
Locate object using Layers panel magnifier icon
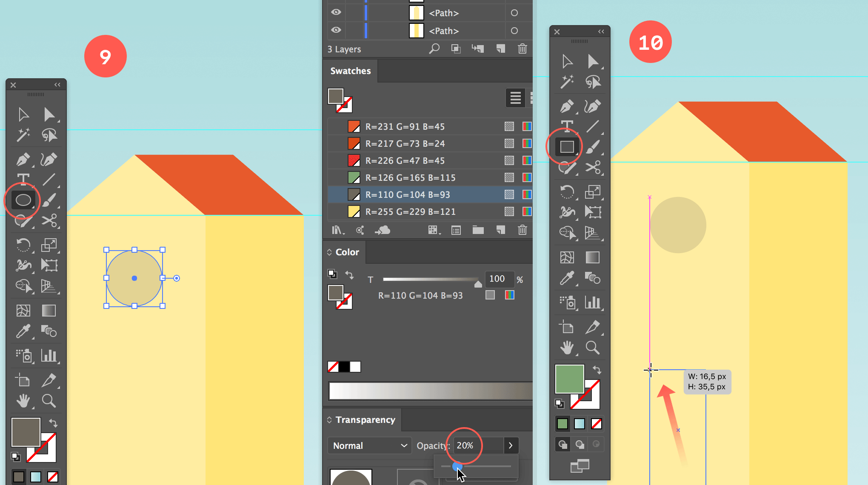[434, 49]
